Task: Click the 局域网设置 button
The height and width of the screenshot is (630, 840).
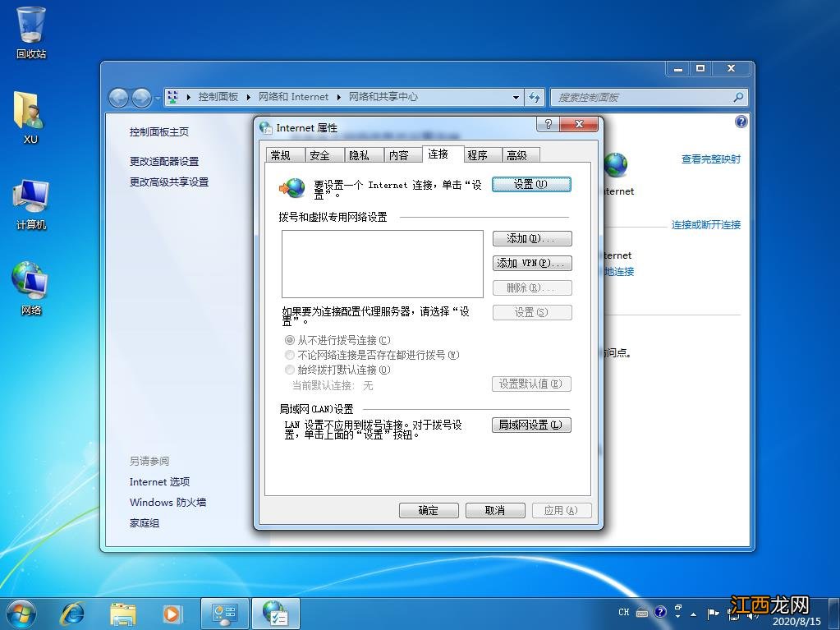Action: point(531,425)
